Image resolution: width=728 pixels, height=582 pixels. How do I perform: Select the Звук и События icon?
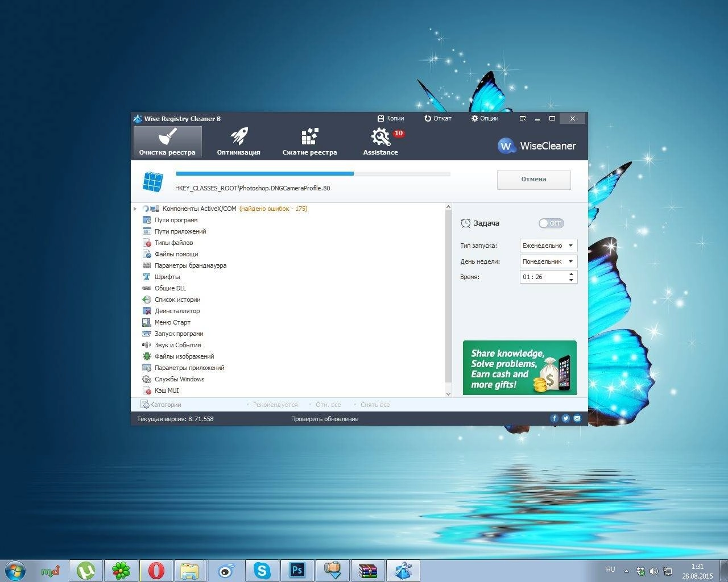[147, 345]
